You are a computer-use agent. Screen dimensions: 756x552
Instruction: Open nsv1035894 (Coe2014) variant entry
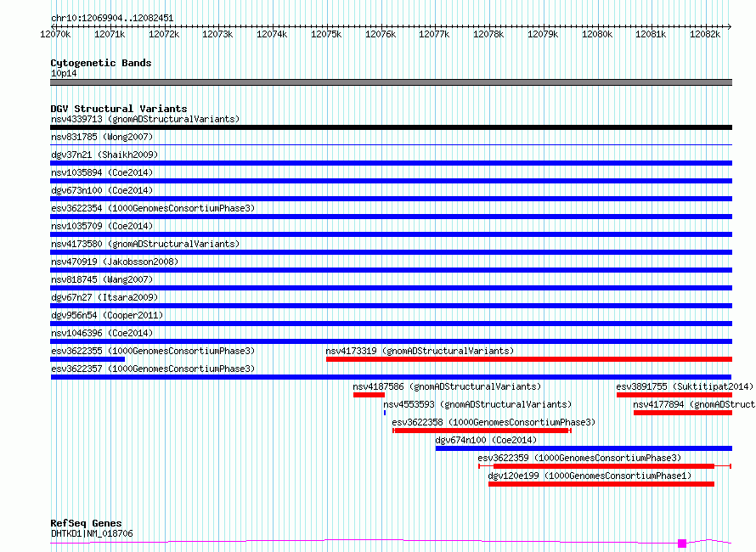point(102,172)
